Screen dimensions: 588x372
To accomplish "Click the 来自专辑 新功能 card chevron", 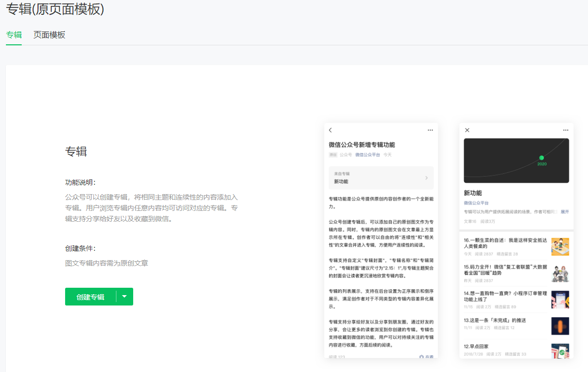I will (x=426, y=178).
